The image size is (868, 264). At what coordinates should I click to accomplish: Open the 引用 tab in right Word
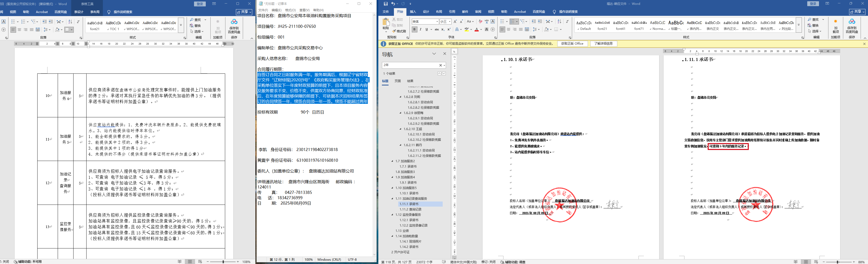tap(452, 12)
